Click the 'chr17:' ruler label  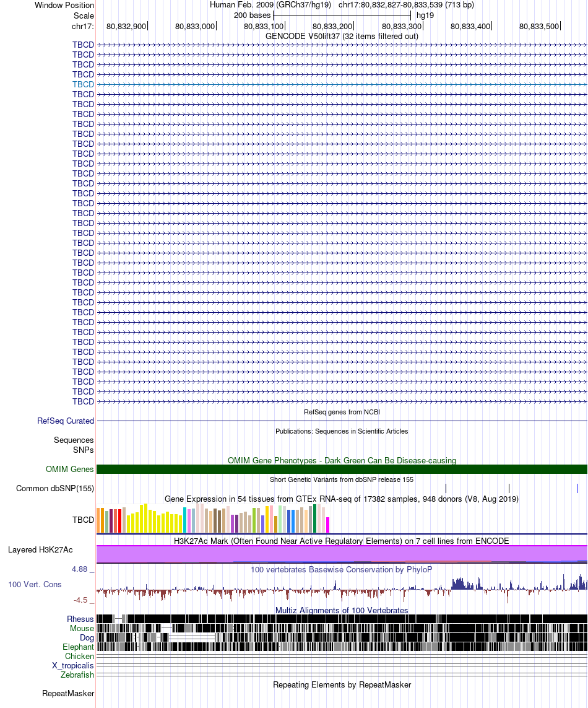tap(82, 26)
